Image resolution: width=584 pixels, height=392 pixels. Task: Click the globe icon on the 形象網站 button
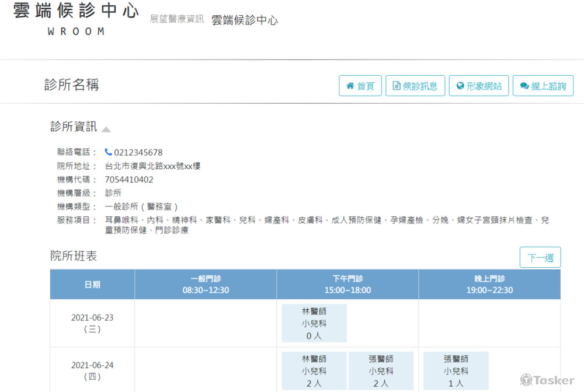click(x=460, y=85)
